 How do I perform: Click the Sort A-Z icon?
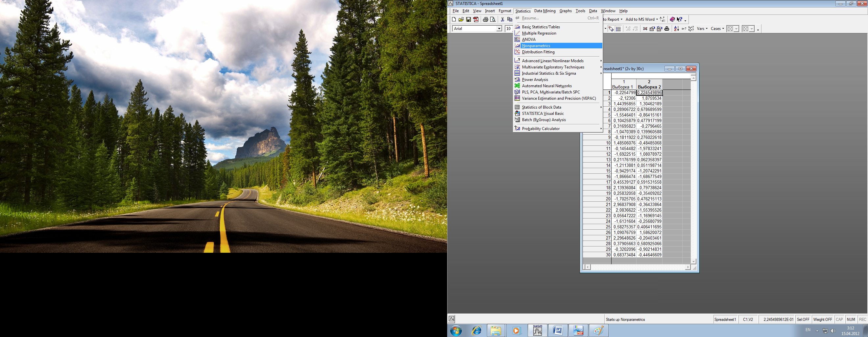pos(676,29)
